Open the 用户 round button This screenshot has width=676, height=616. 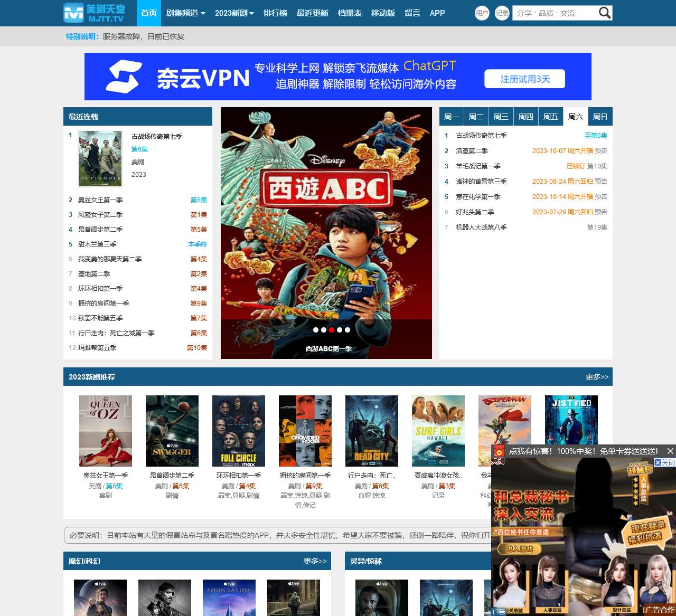click(x=482, y=13)
